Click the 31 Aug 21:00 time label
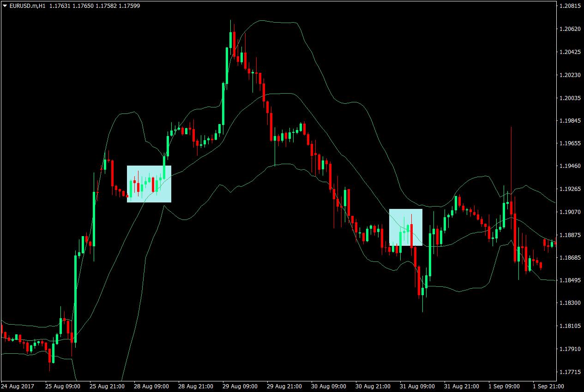This screenshot has width=584, height=392. [x=461, y=386]
